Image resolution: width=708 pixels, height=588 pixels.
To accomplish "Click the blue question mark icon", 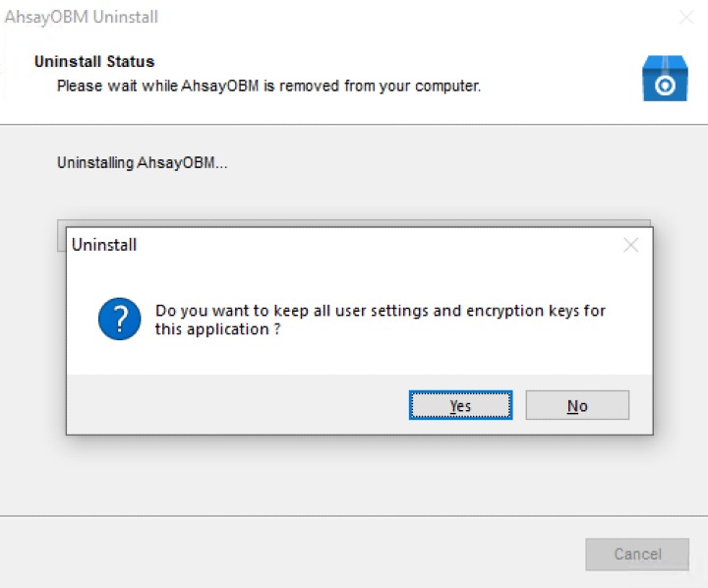I will click(x=120, y=321).
